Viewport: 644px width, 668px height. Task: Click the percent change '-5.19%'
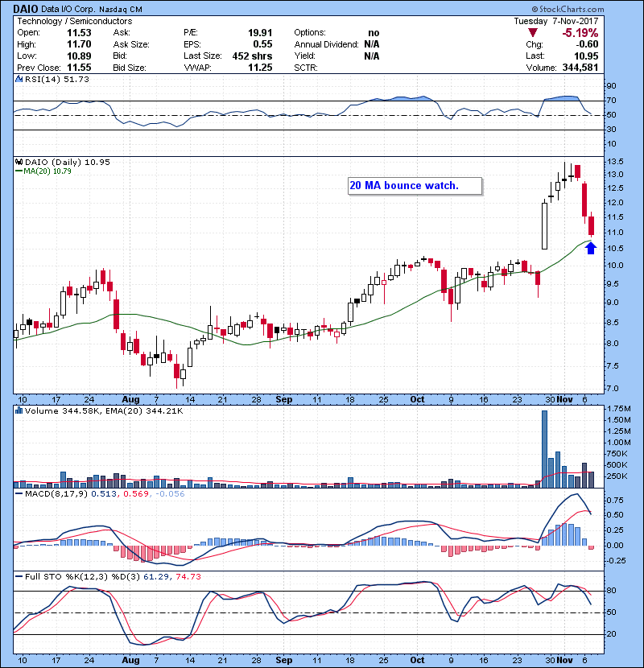(580, 33)
